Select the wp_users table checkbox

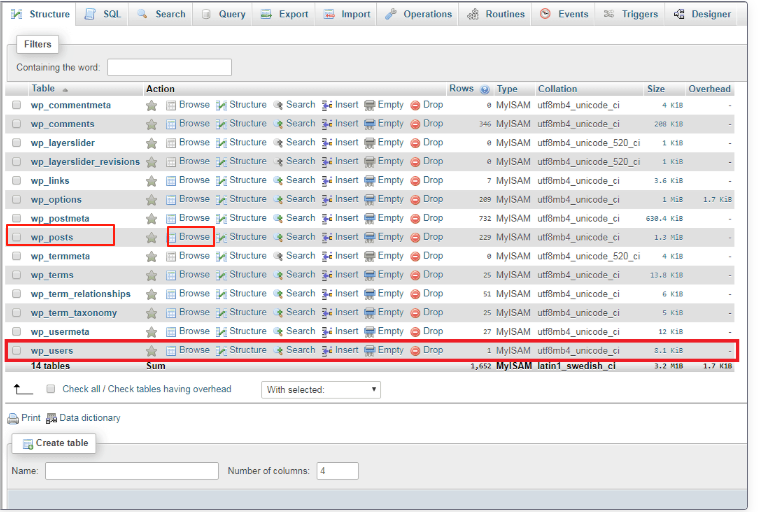pyautogui.click(x=16, y=351)
